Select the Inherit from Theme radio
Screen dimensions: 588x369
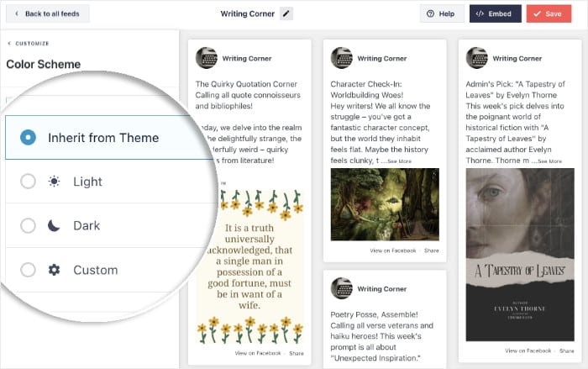click(x=28, y=137)
